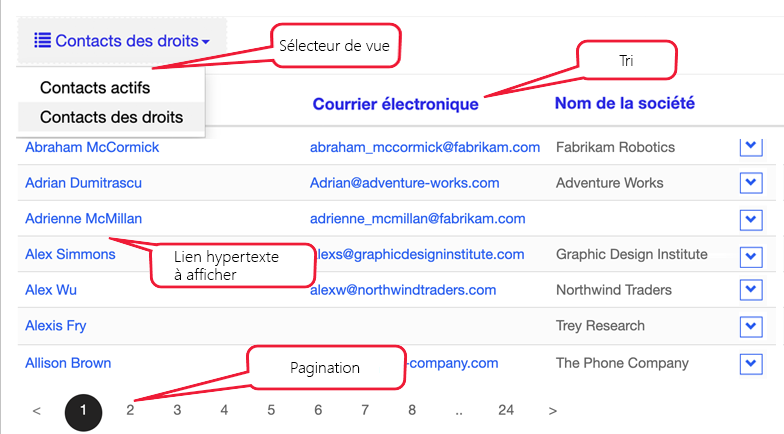
Task: Open row actions arrow for Adrienne McMillan
Action: 751,220
